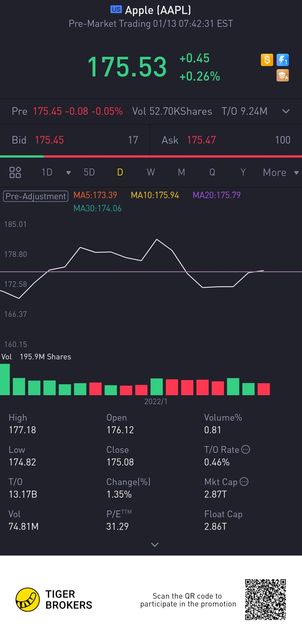Screen dimensions: 302x644
Task: Tap the bid-ask ratio bar
Action: (x=151, y=156)
